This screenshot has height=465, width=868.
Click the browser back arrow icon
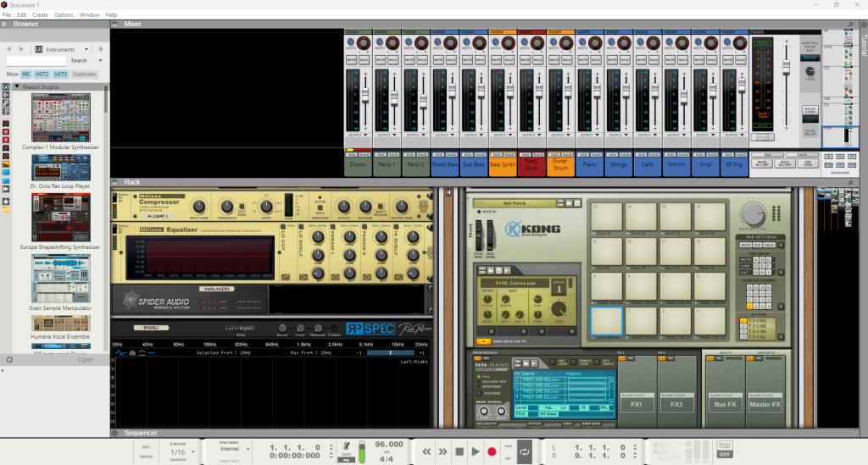click(x=8, y=49)
